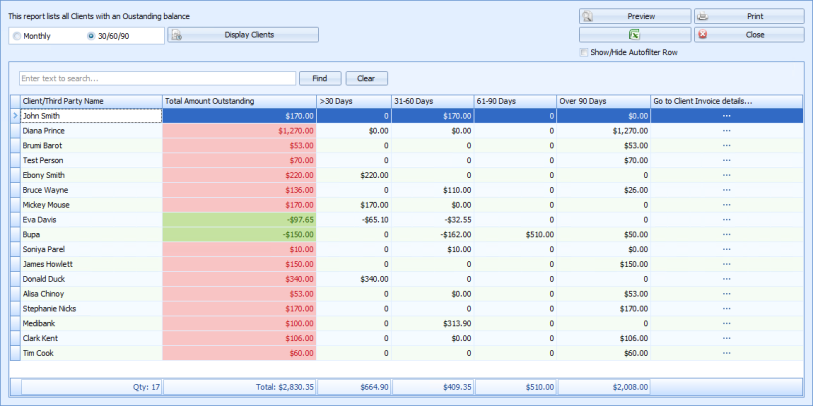813x406 pixels.
Task: Click Bupa 61-90 Days value $510.00
Action: tap(515, 234)
